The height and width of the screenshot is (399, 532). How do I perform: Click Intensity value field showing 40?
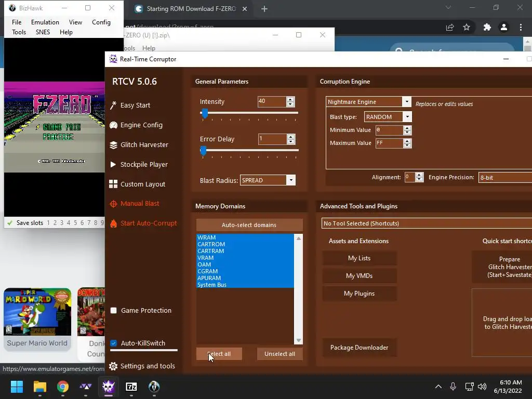pyautogui.click(x=271, y=101)
